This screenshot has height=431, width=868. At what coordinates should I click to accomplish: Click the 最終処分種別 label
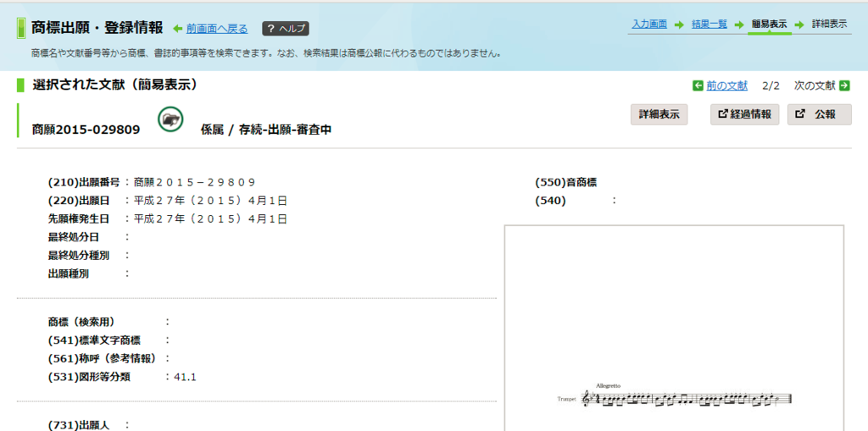[x=79, y=255]
